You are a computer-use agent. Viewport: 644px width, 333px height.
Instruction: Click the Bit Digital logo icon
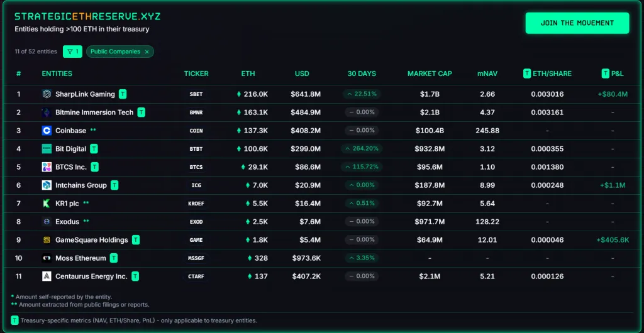pos(47,149)
